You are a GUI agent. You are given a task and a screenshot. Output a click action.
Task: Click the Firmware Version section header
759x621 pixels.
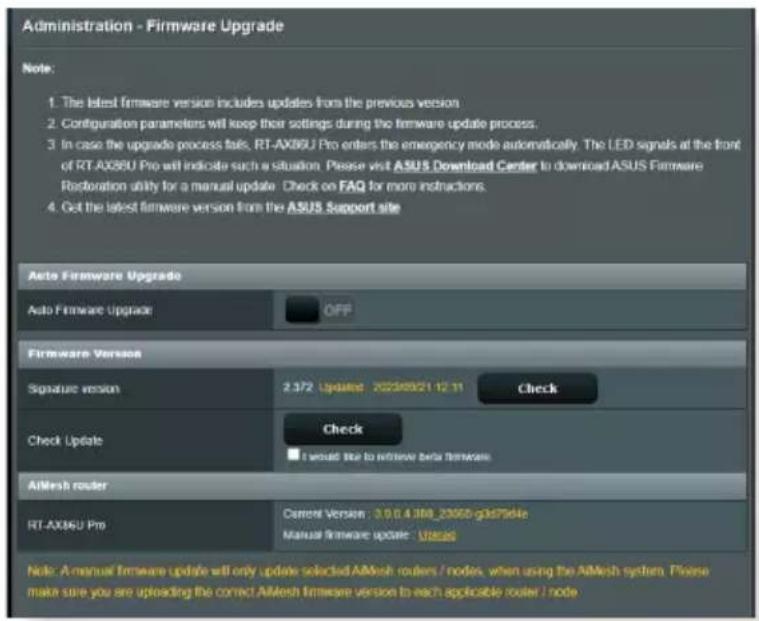(381, 354)
